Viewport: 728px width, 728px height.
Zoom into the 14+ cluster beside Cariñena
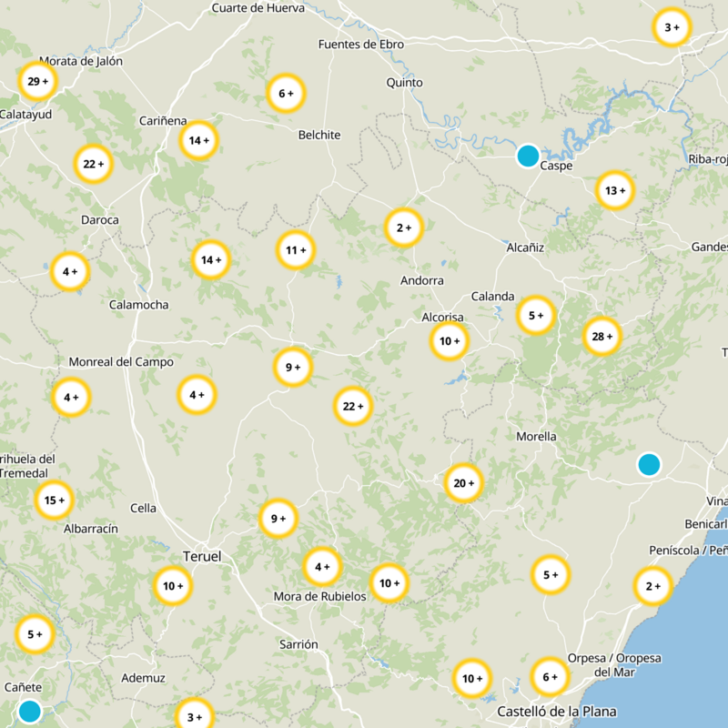point(198,140)
